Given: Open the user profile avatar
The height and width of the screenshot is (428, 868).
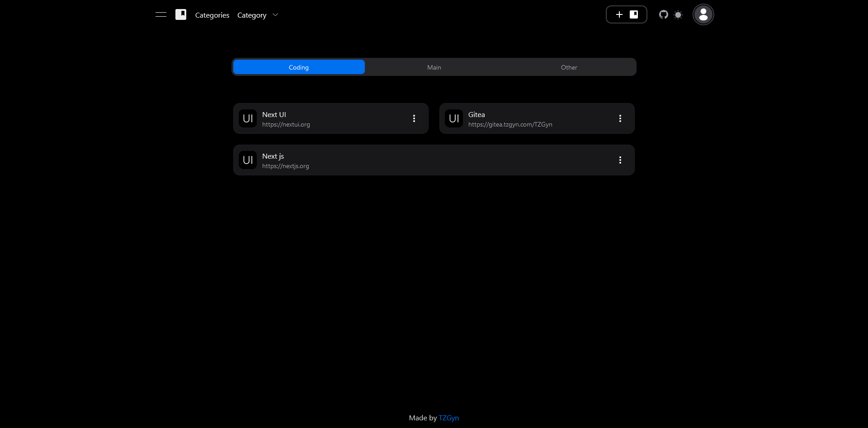Looking at the screenshot, I should click(703, 14).
